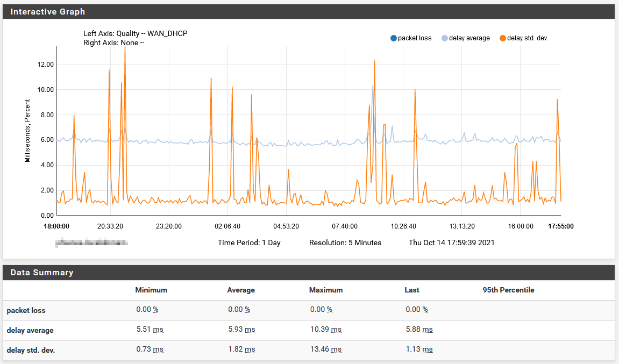Click the Minimum column header
Image resolution: width=619 pixels, height=364 pixels.
point(151,290)
